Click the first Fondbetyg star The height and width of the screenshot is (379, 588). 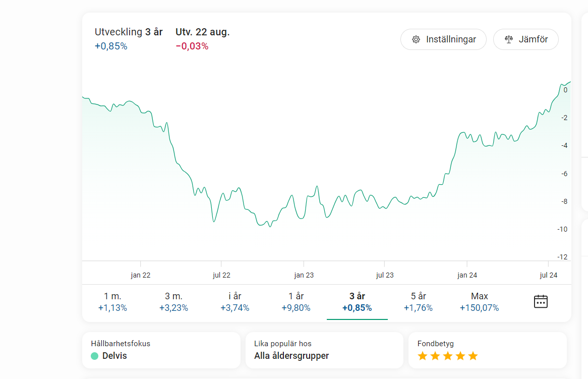pos(423,356)
